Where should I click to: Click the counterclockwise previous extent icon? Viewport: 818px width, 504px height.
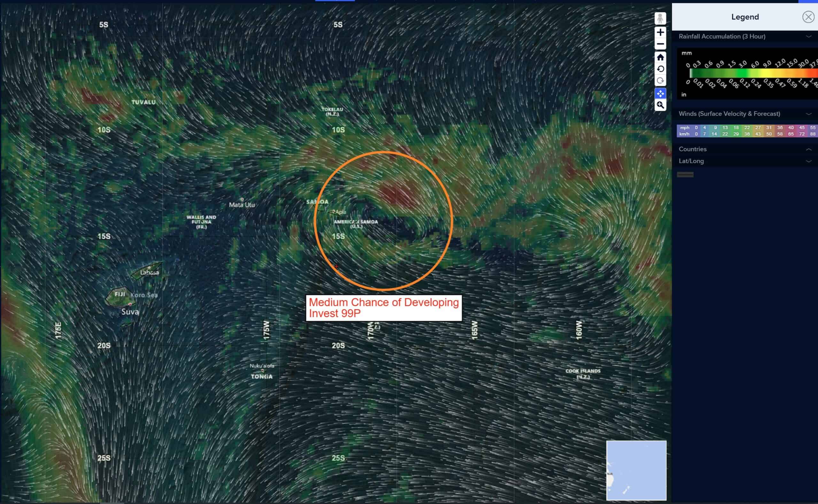(x=660, y=69)
